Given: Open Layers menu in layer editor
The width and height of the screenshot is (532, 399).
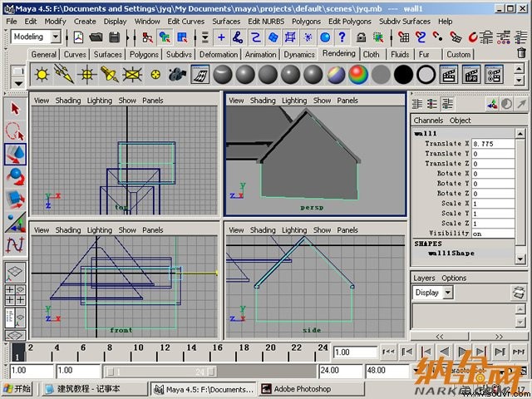Looking at the screenshot, I should click(x=424, y=278).
